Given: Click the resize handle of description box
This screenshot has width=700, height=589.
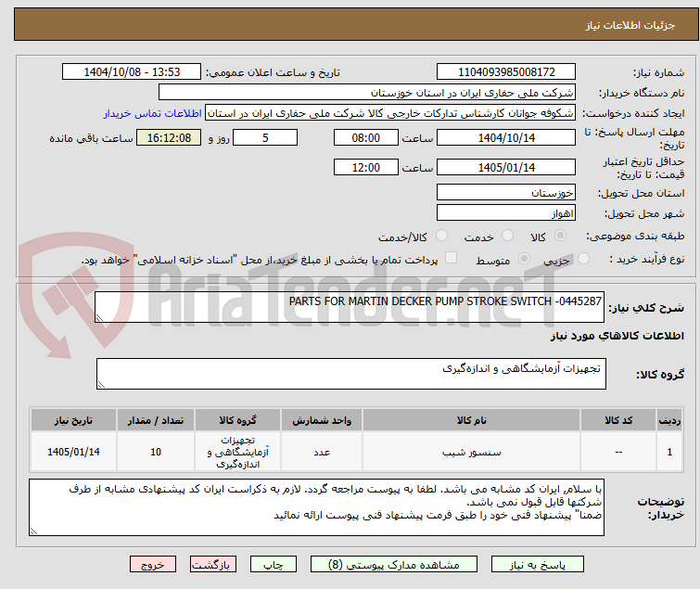Looking at the screenshot, I should click(x=99, y=318).
